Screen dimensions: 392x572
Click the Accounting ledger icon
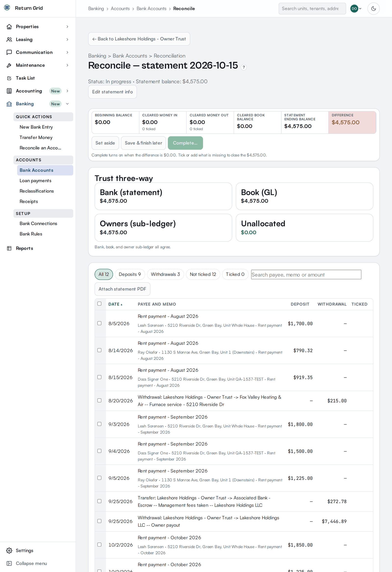coord(9,91)
